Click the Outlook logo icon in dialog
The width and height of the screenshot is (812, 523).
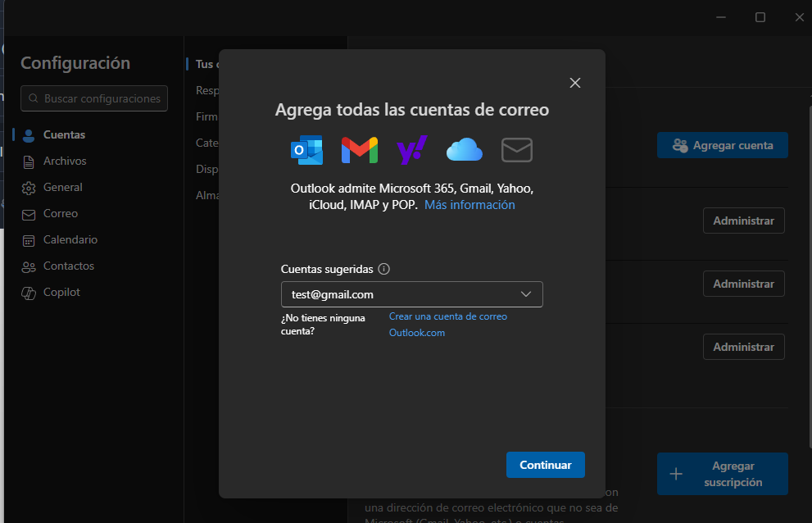307,150
